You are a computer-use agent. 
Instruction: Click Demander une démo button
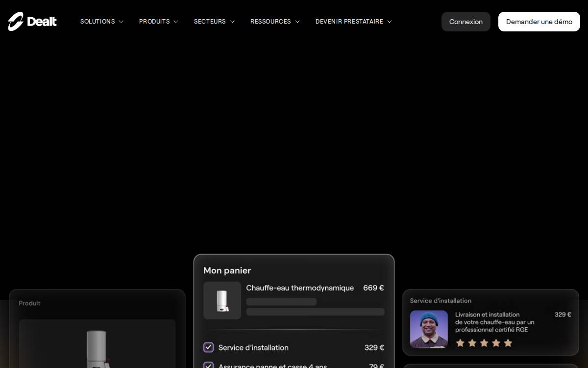click(539, 22)
